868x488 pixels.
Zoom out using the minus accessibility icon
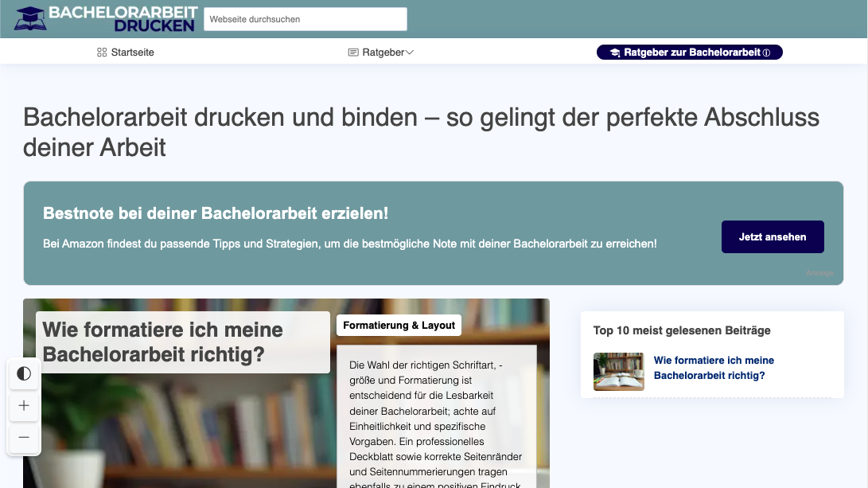point(24,438)
